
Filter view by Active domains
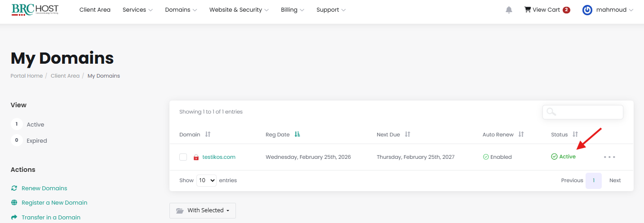35,124
